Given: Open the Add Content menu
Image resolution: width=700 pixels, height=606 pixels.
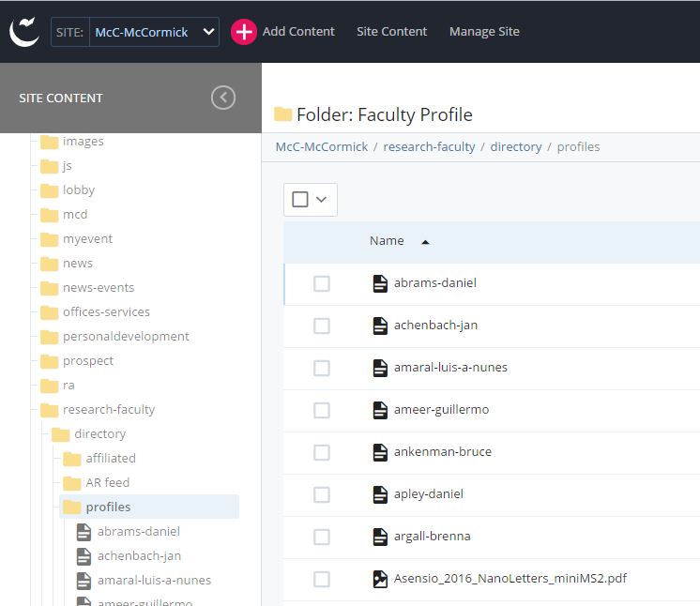Looking at the screenshot, I should pos(298,31).
